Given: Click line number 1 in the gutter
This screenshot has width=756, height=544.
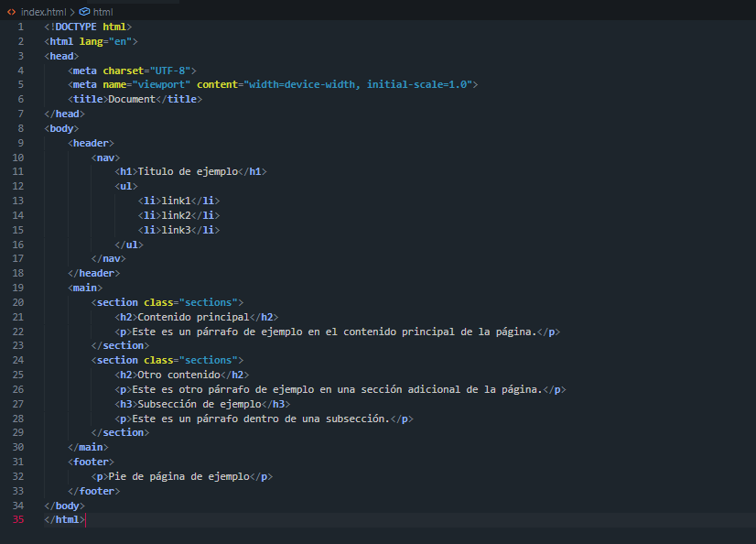Looking at the screenshot, I should click(20, 27).
